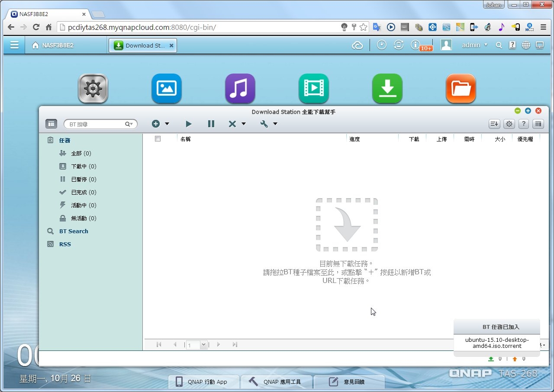
Task: Open the download list sort icon
Action: pos(494,124)
